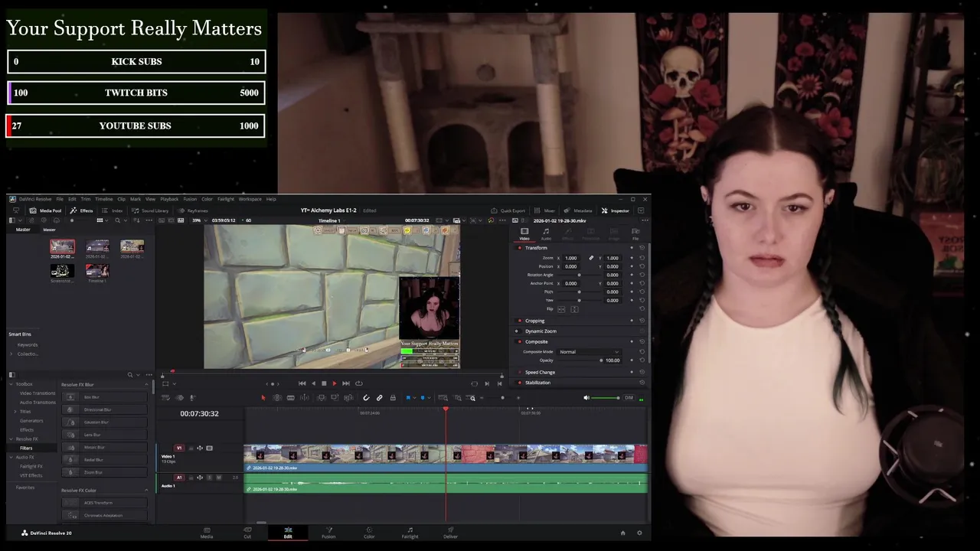Click the Quick Export button
Screen dimensions: 980x551
(508, 210)
